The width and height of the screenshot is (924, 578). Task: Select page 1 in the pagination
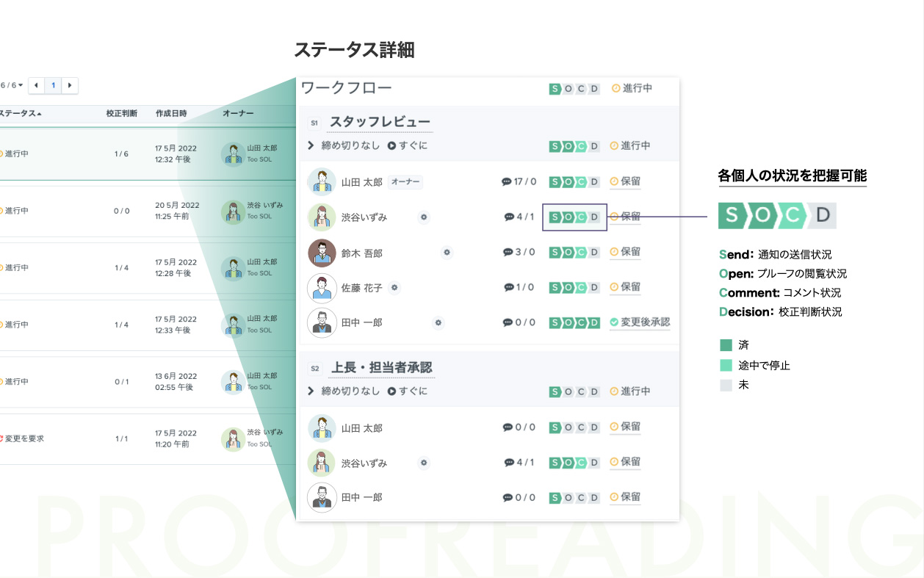point(54,86)
